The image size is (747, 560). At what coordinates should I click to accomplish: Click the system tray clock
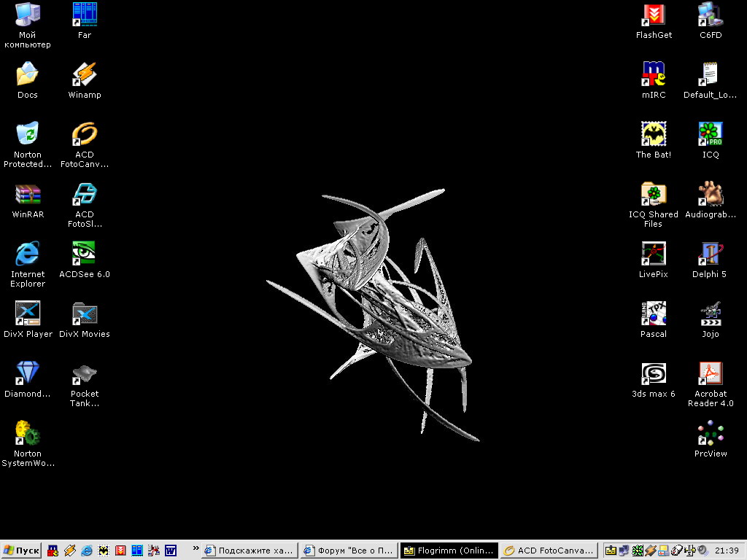click(727, 551)
